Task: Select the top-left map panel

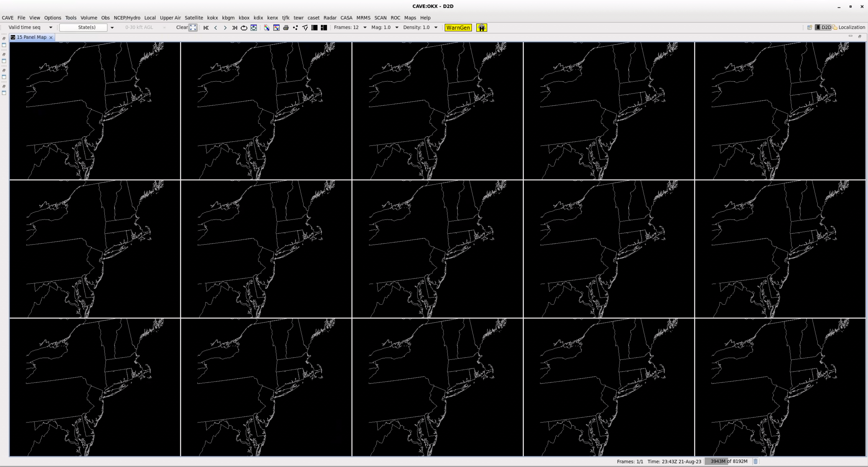Action: pyautogui.click(x=95, y=111)
